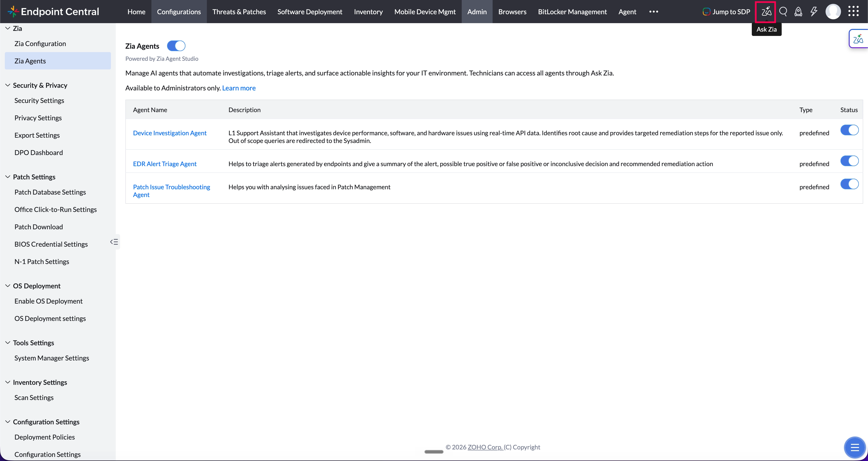Click the search magnifier icon
The image size is (868, 461).
(x=783, y=12)
